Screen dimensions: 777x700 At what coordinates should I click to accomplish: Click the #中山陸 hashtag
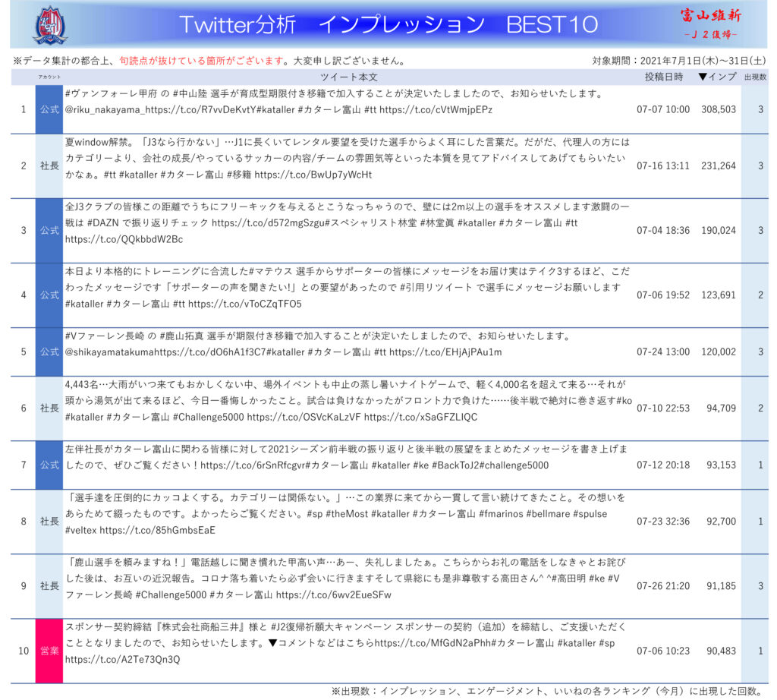pyautogui.click(x=190, y=93)
